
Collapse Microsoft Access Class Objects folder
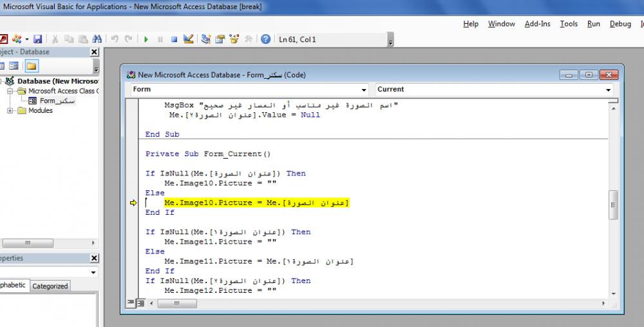click(10, 91)
